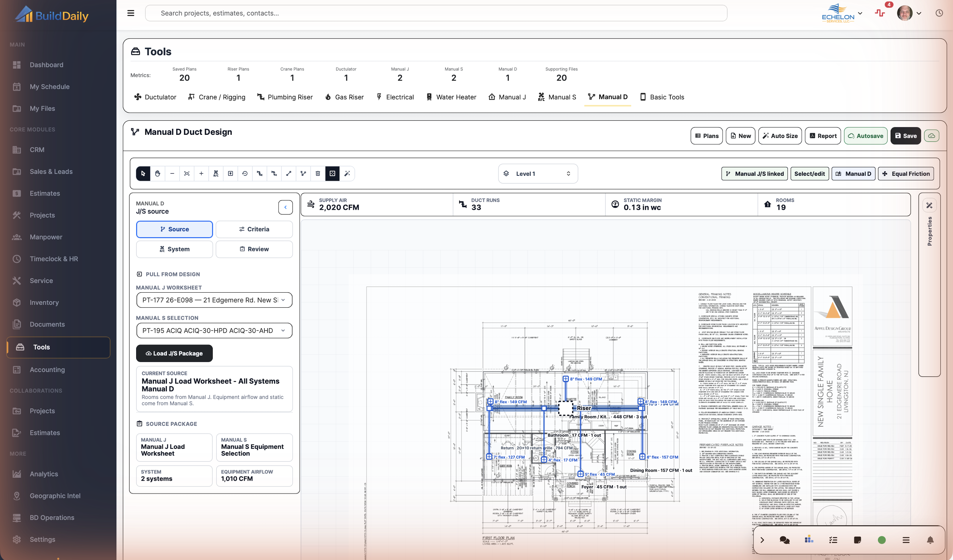Switch to the Review panel tab

254,249
